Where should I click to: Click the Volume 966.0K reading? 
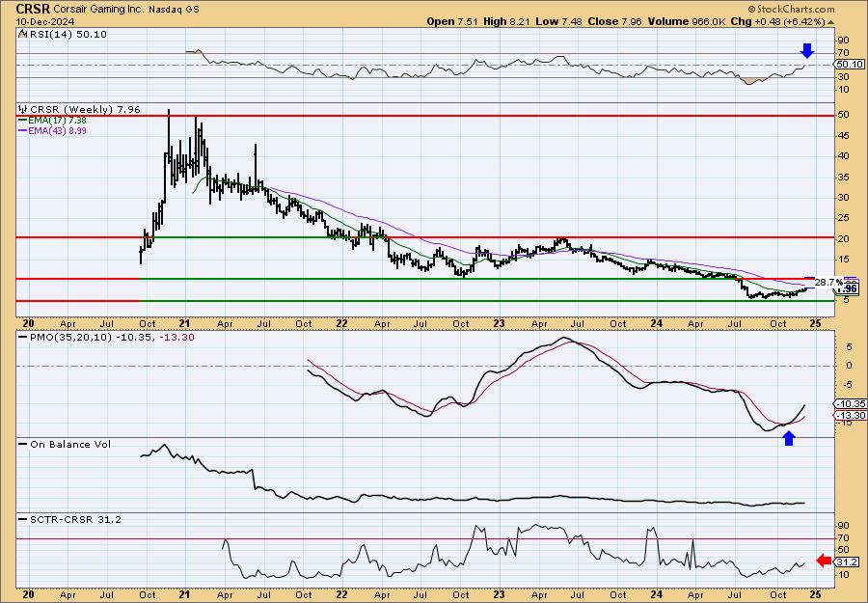pyautogui.click(x=687, y=21)
